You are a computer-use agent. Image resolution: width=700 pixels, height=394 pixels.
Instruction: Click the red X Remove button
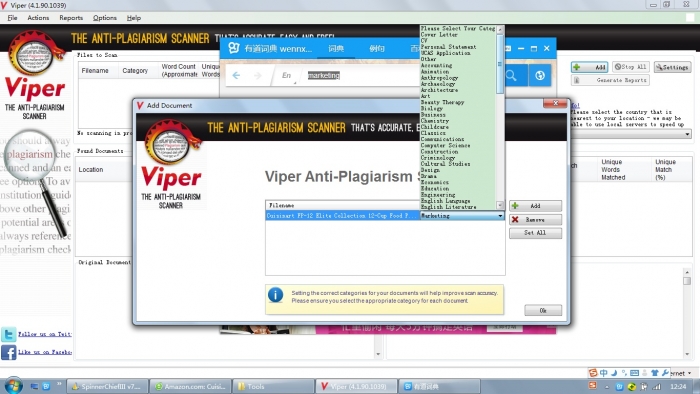coord(535,220)
